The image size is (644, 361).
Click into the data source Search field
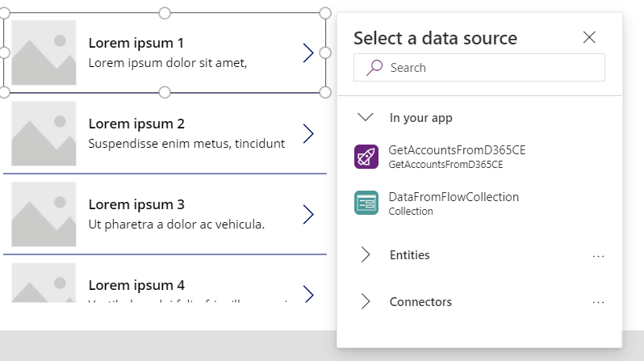tap(479, 67)
